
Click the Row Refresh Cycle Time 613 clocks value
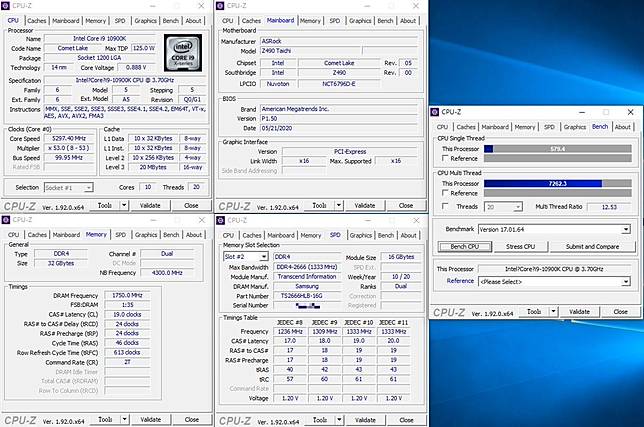click(127, 353)
